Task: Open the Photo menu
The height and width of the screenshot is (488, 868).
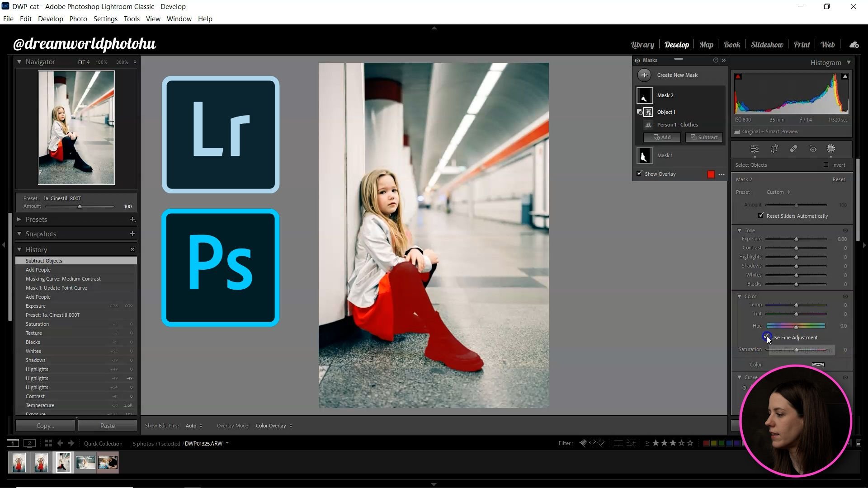Action: pyautogui.click(x=78, y=19)
